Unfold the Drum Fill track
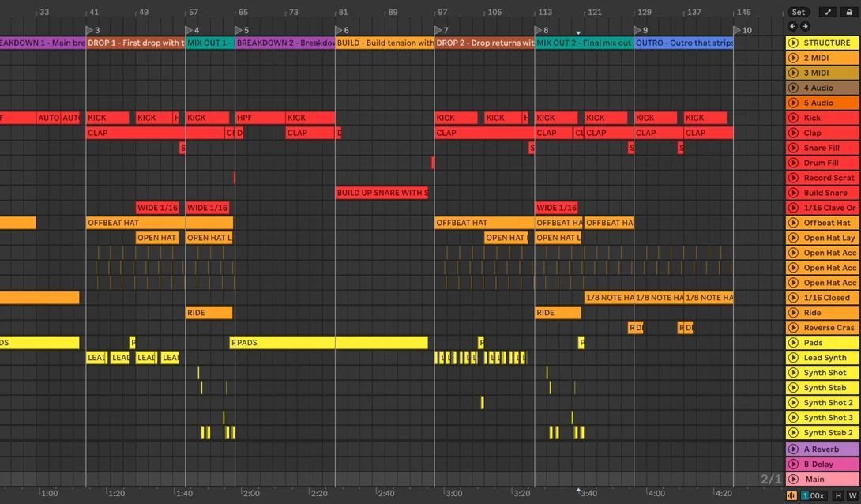Viewport: 861px width, 504px height. 793,163
